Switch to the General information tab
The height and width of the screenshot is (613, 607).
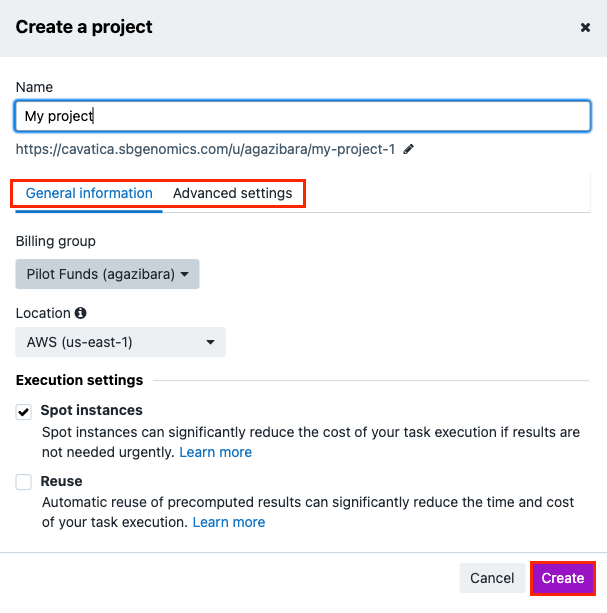89,193
